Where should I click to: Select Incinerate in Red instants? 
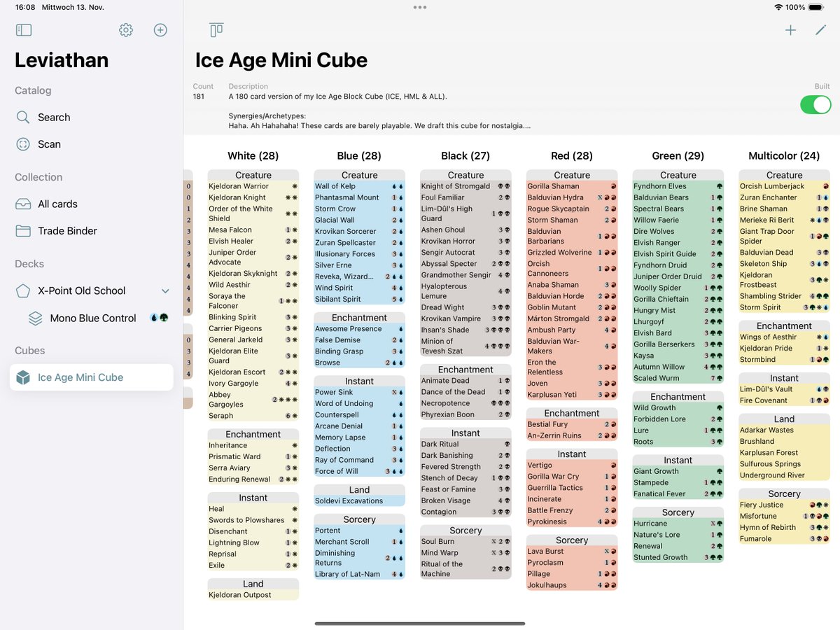pyautogui.click(x=572, y=499)
